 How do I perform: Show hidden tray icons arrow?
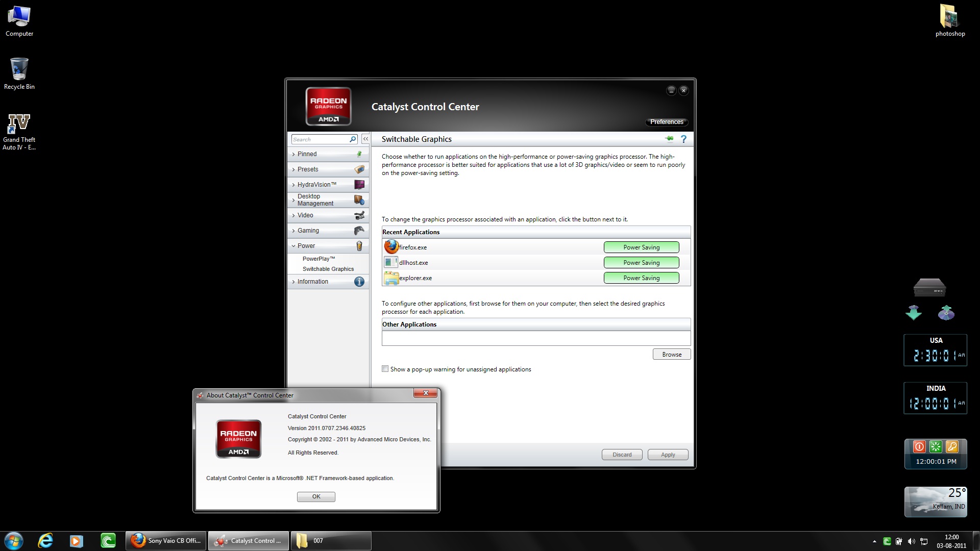874,541
